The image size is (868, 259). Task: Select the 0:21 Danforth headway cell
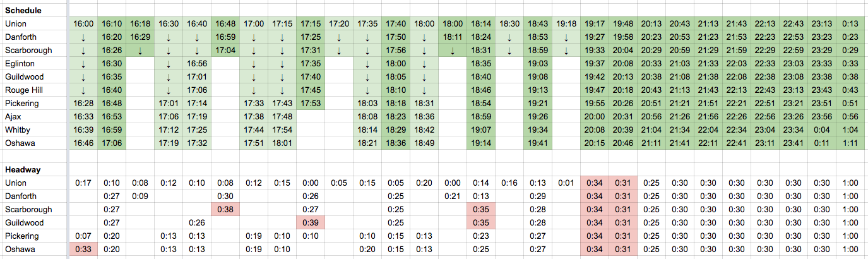pos(453,196)
